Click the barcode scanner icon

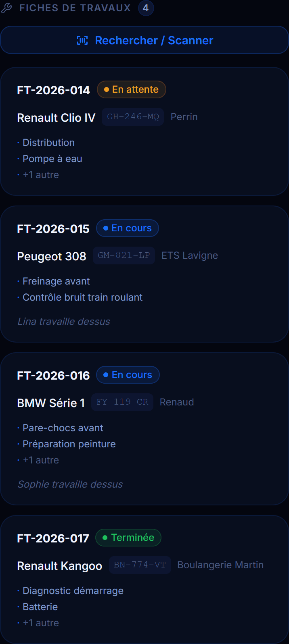coord(82,40)
